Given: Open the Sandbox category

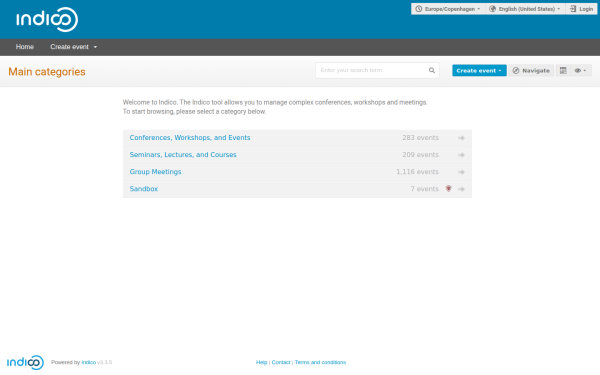Looking at the screenshot, I should [x=143, y=189].
